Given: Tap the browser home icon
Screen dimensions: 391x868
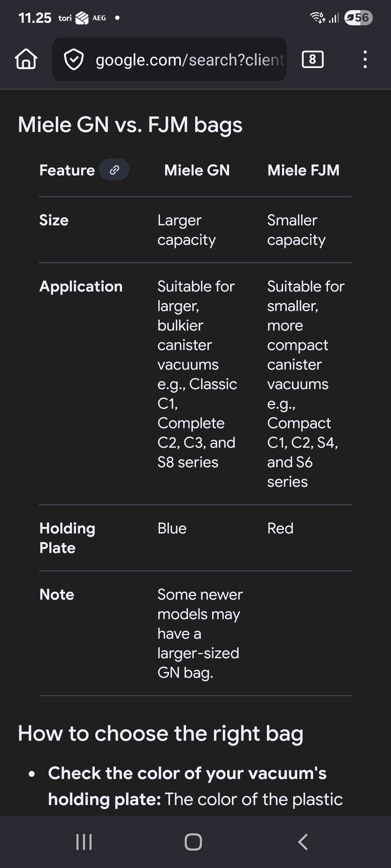Looking at the screenshot, I should coord(26,59).
